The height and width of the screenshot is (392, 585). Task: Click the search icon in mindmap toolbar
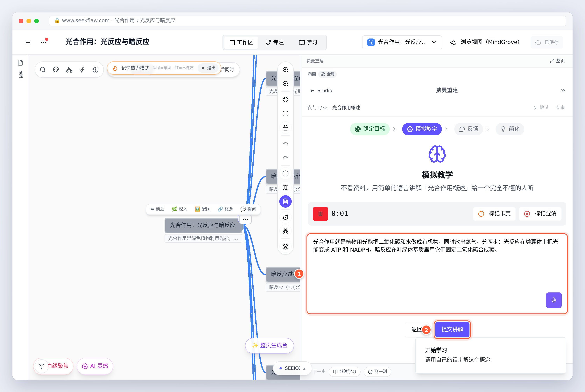[43, 69]
